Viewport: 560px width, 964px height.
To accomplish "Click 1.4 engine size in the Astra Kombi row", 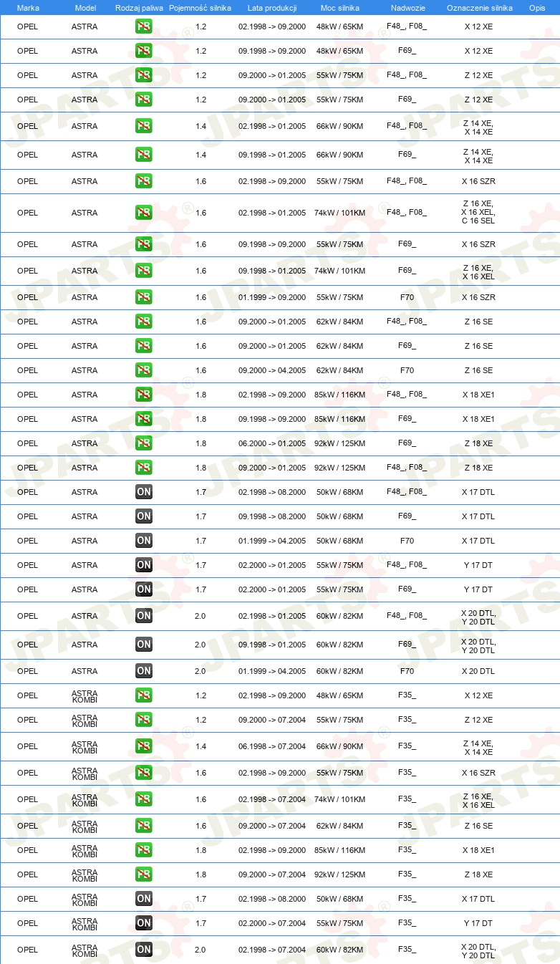I will pyautogui.click(x=201, y=746).
